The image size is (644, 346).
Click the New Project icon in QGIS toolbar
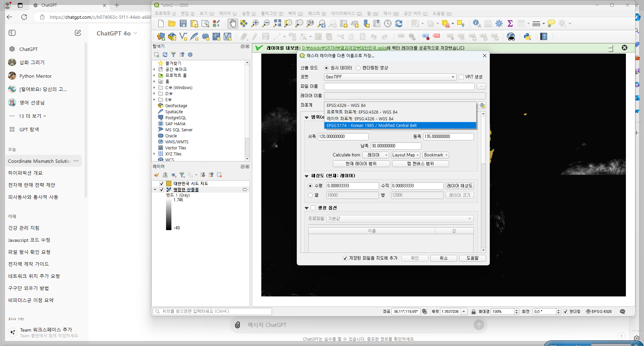[161, 23]
